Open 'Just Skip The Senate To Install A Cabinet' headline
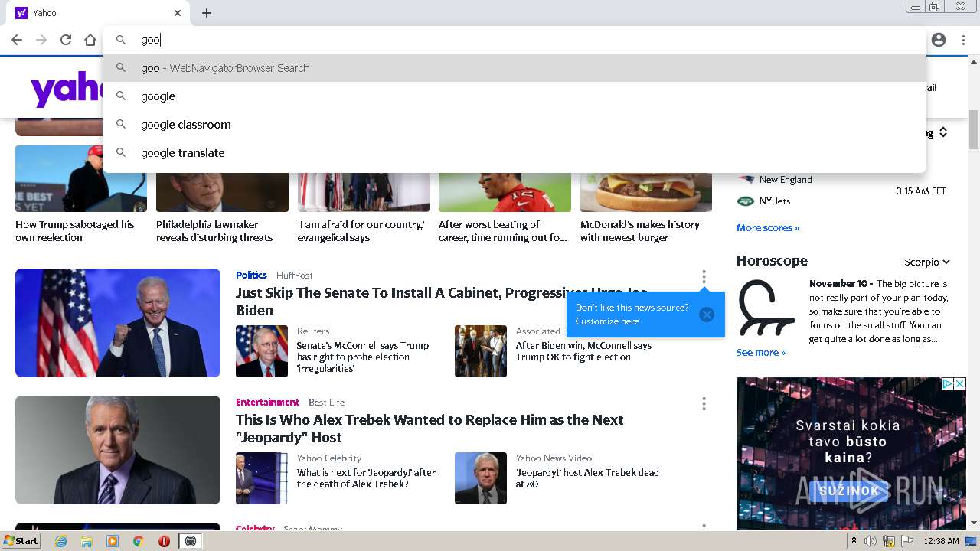The image size is (980, 551). coord(441,302)
